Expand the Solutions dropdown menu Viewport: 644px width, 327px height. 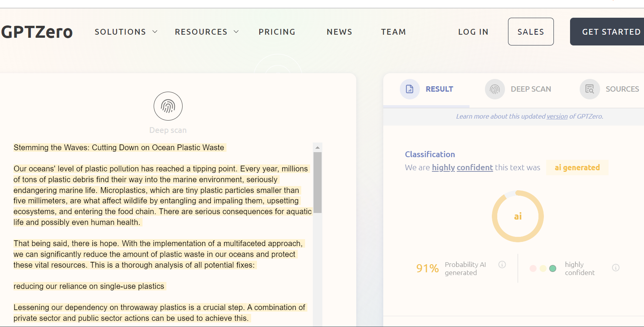coord(126,32)
